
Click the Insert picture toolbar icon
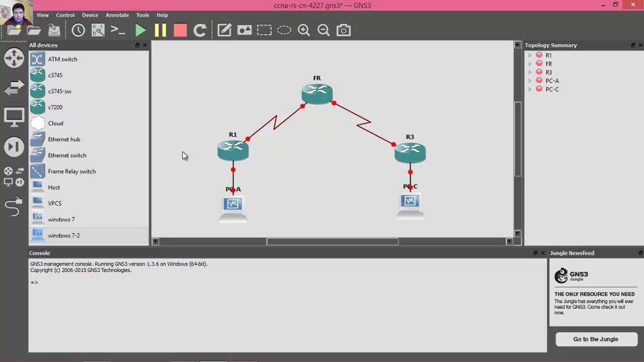pos(245,30)
